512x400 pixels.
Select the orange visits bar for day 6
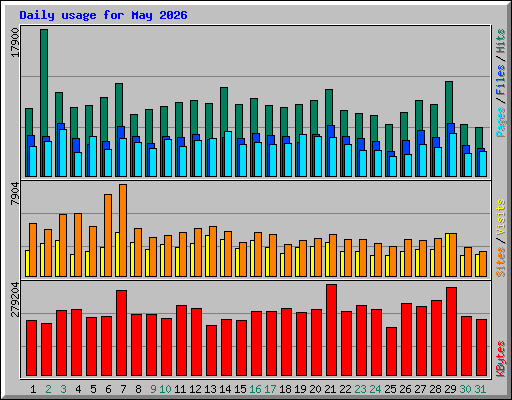pos(108,235)
